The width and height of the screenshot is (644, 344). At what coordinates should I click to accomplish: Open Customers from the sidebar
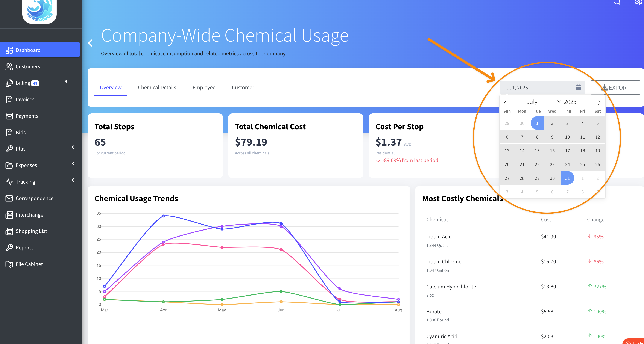28,66
